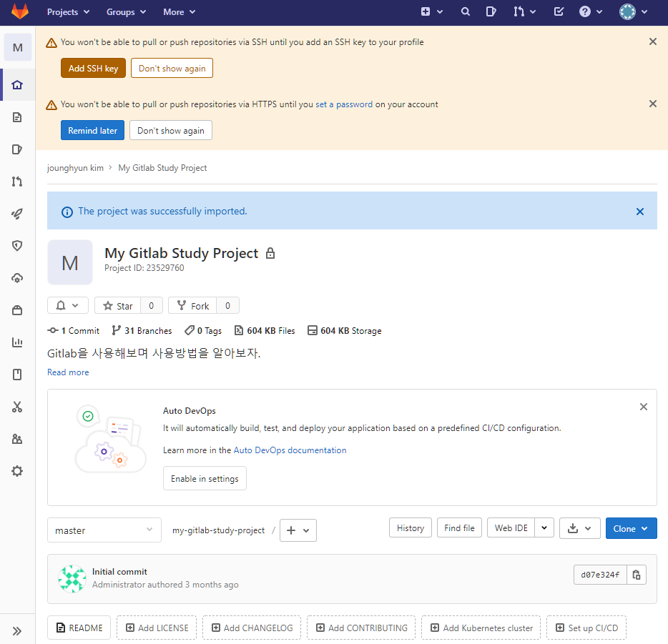Click the project M avatar in sidebar
Screen dimensions: 668x644
tap(17, 47)
